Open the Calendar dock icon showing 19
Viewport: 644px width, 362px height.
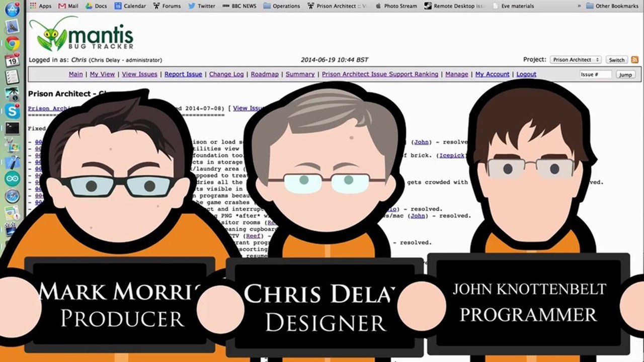point(12,60)
